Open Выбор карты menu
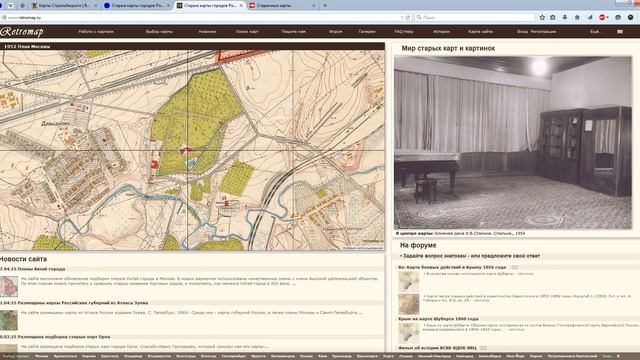This screenshot has height=360, width=640. click(159, 31)
